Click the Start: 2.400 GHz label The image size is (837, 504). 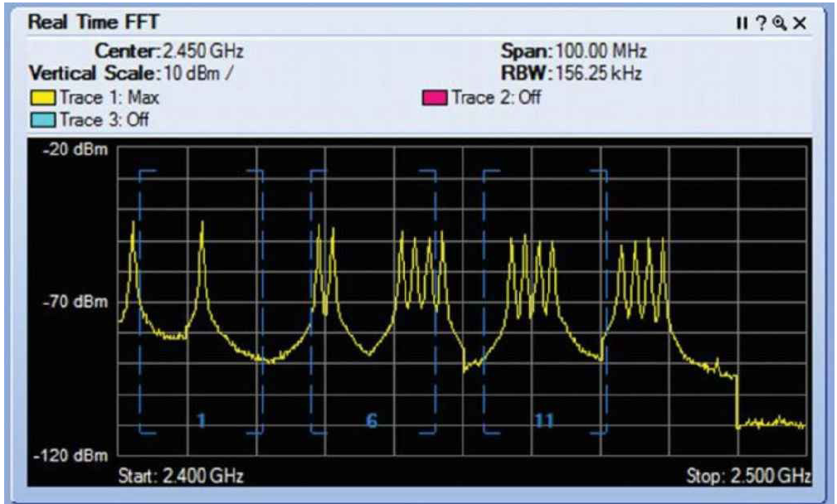(181, 475)
